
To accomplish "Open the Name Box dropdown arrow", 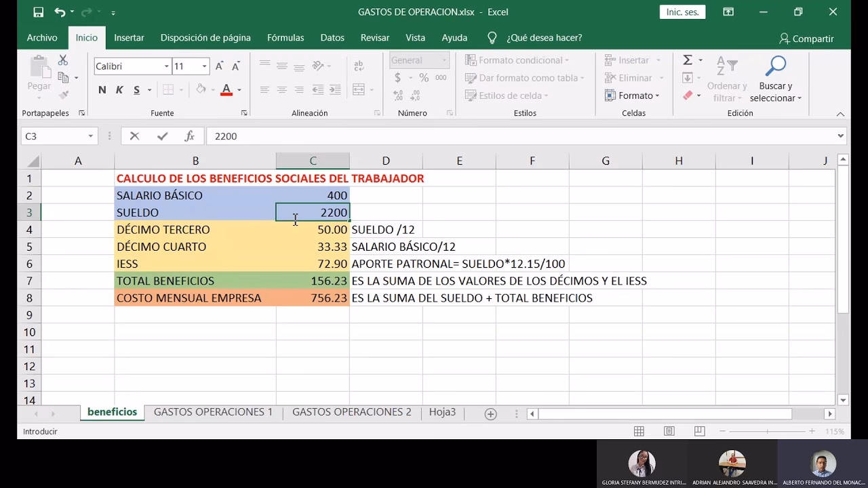I will 90,136.
